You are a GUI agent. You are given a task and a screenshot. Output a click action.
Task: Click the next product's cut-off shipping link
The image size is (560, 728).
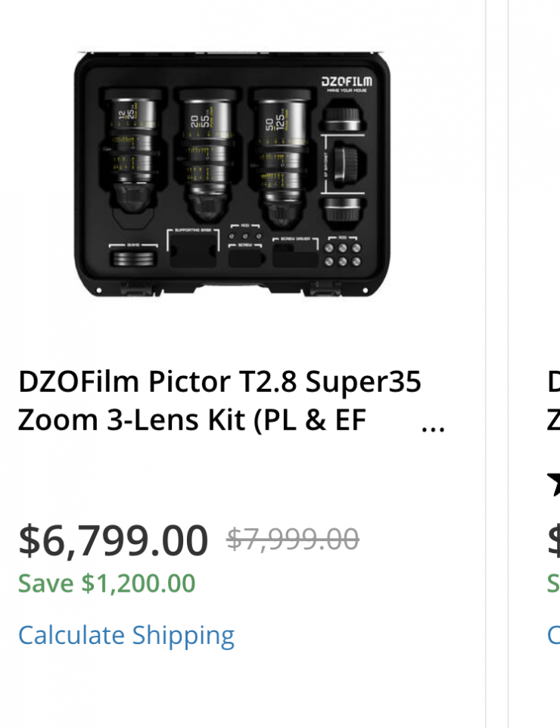[x=553, y=635]
